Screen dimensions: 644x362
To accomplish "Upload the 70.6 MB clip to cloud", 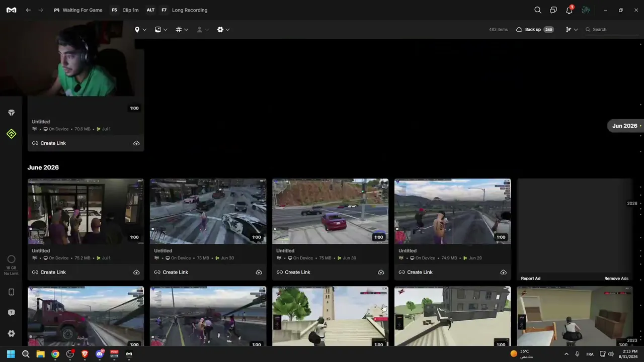I will click(136, 143).
